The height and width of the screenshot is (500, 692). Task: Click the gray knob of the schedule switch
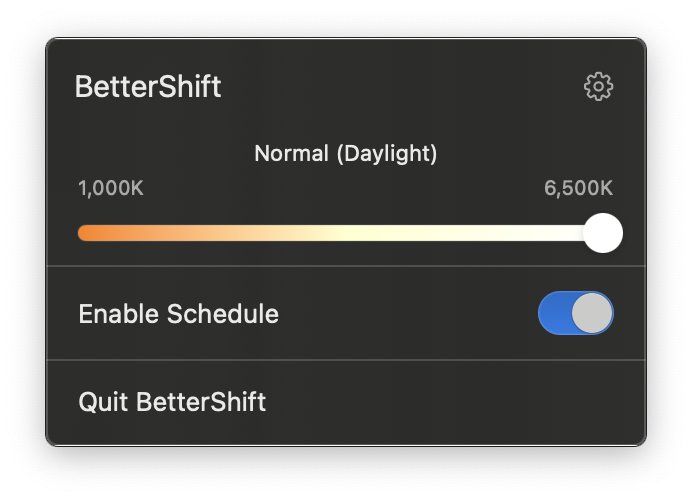(x=591, y=314)
